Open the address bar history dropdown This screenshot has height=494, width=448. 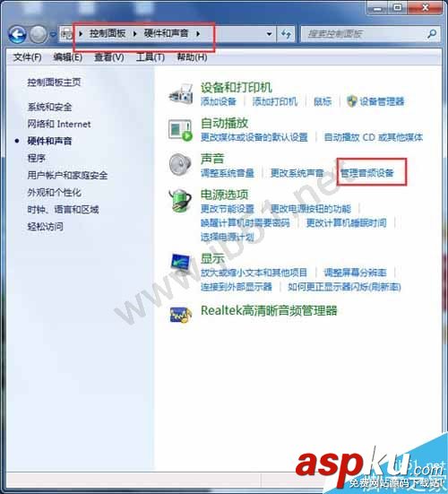click(269, 34)
